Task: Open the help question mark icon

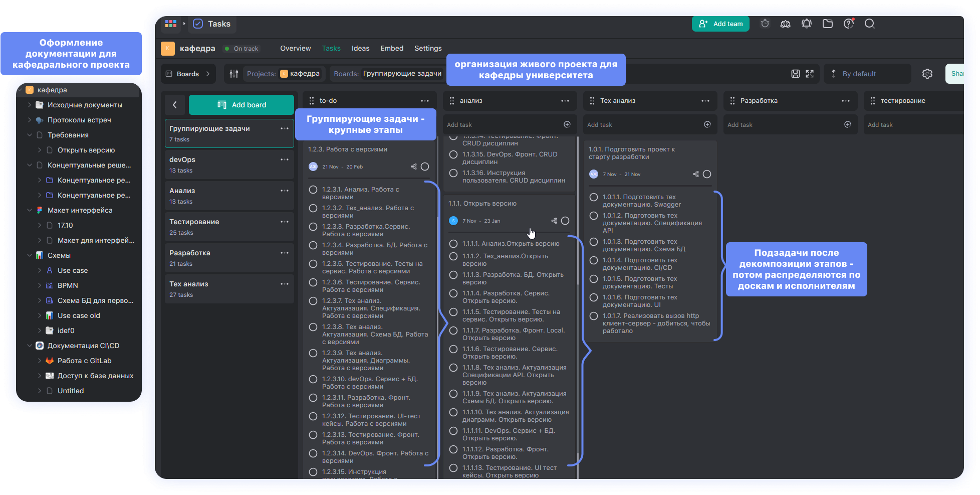Action: click(x=848, y=24)
